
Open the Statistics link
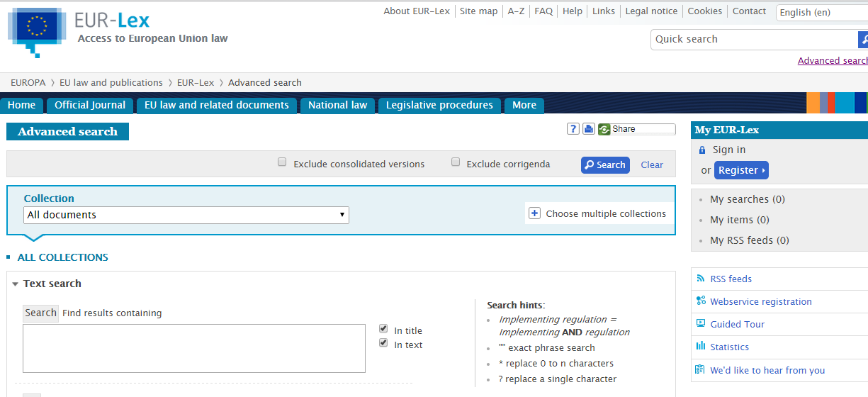[x=730, y=347]
